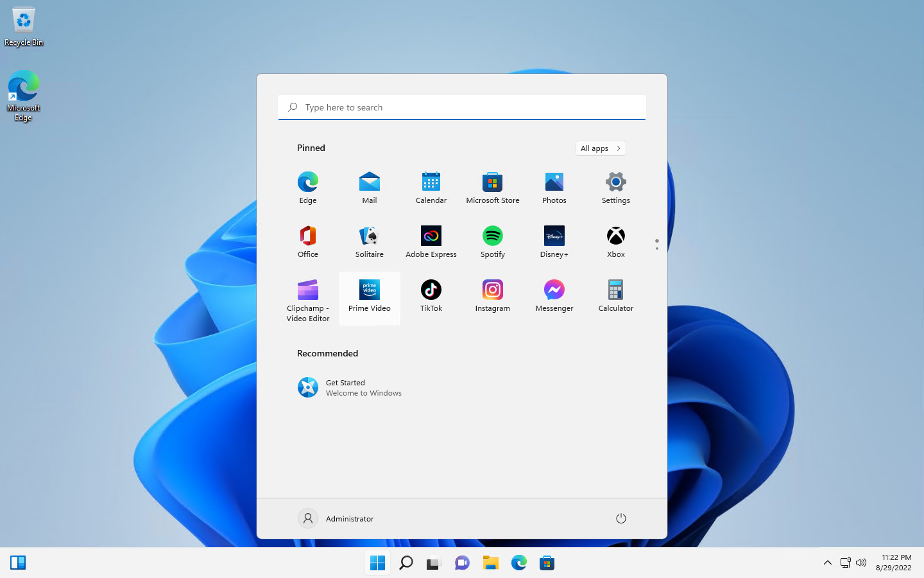
Task: Focus the Type here to search box
Action: tap(462, 107)
